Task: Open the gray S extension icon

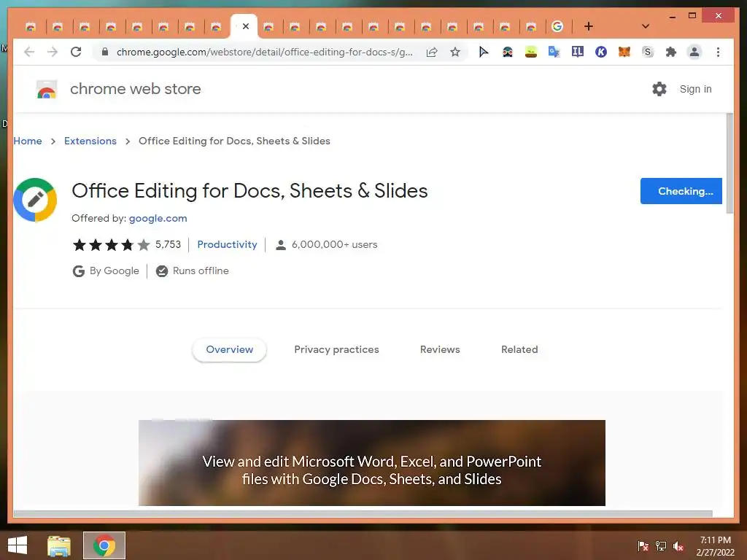Action: [648, 52]
